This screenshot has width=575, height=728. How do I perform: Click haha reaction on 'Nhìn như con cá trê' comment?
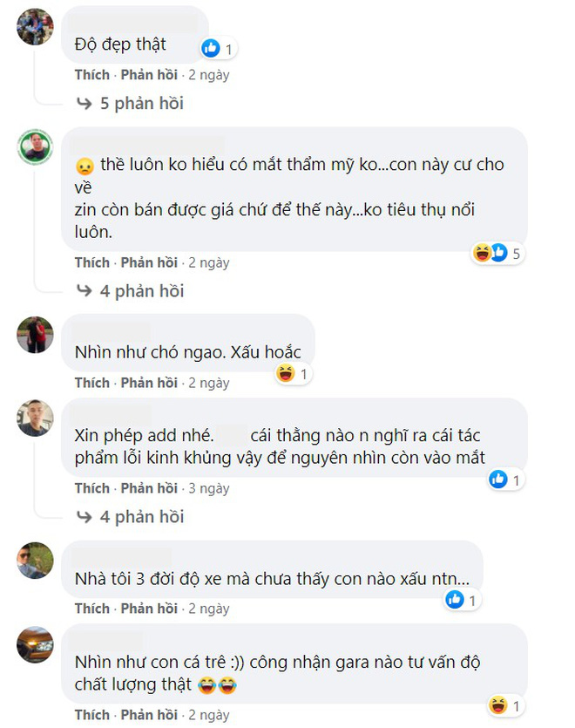click(x=498, y=705)
